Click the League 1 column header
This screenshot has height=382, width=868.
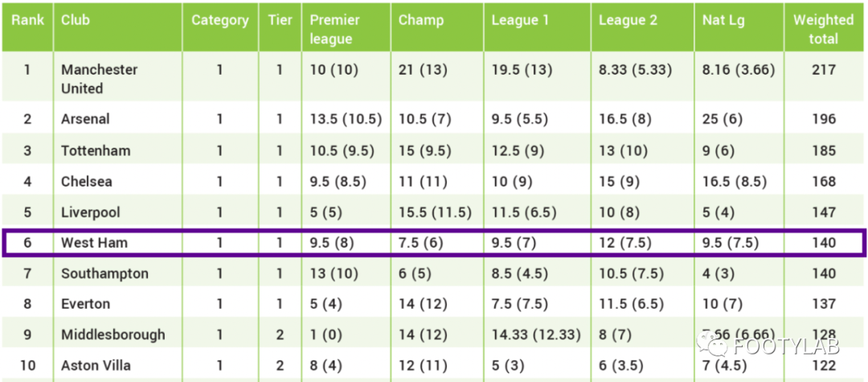(x=520, y=20)
